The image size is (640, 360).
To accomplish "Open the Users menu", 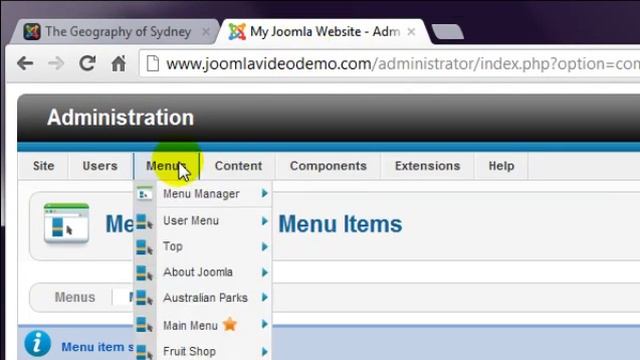I will pos(100,166).
